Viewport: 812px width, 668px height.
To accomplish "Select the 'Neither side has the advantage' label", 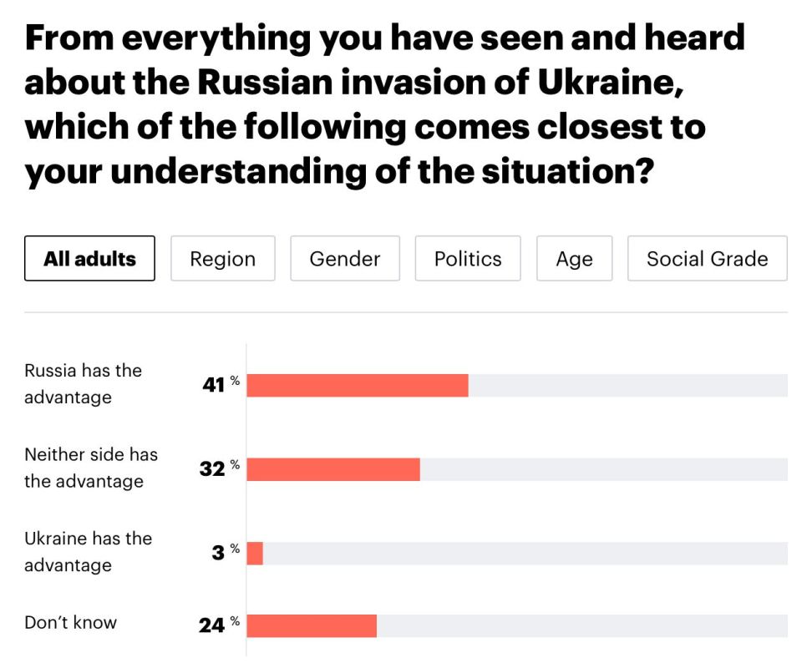I will [90, 468].
